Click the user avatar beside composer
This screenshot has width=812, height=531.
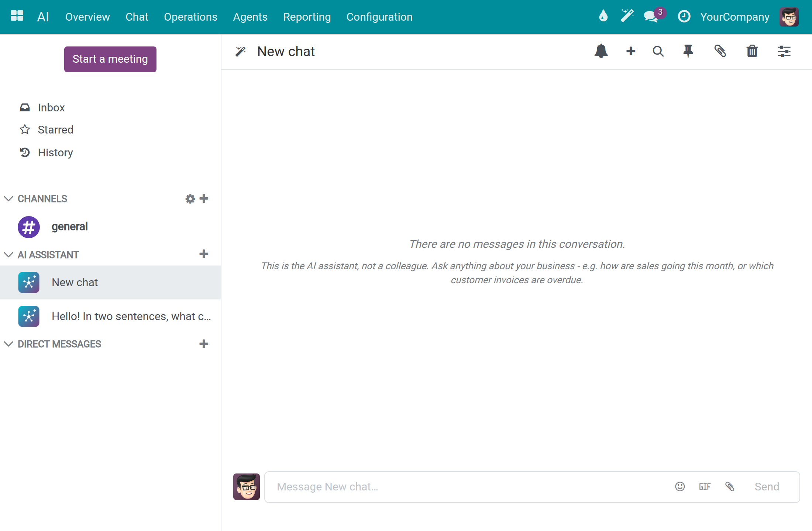point(247,487)
